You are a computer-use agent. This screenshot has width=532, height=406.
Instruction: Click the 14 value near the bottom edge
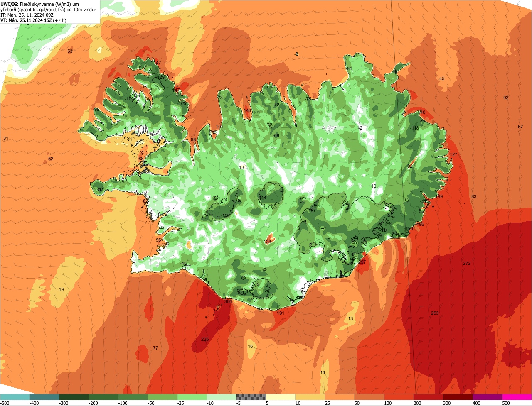[323, 372]
